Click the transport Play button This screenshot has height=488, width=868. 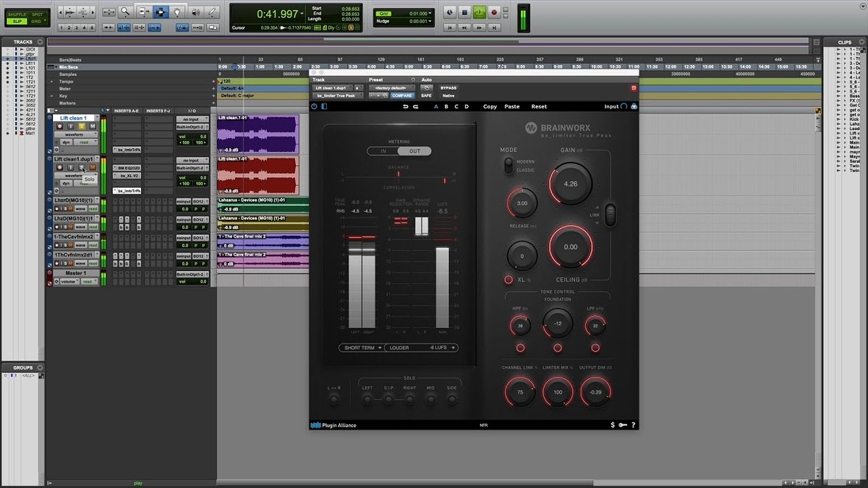tap(480, 12)
